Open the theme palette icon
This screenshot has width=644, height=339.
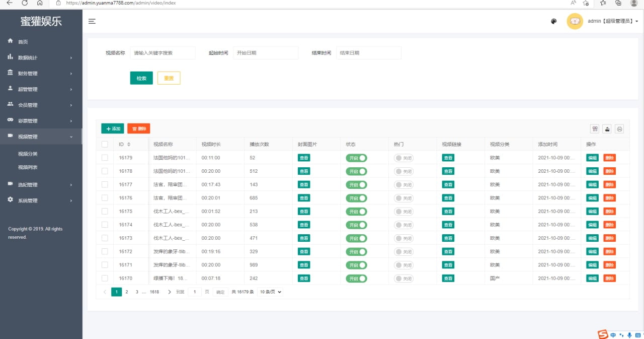tap(554, 21)
